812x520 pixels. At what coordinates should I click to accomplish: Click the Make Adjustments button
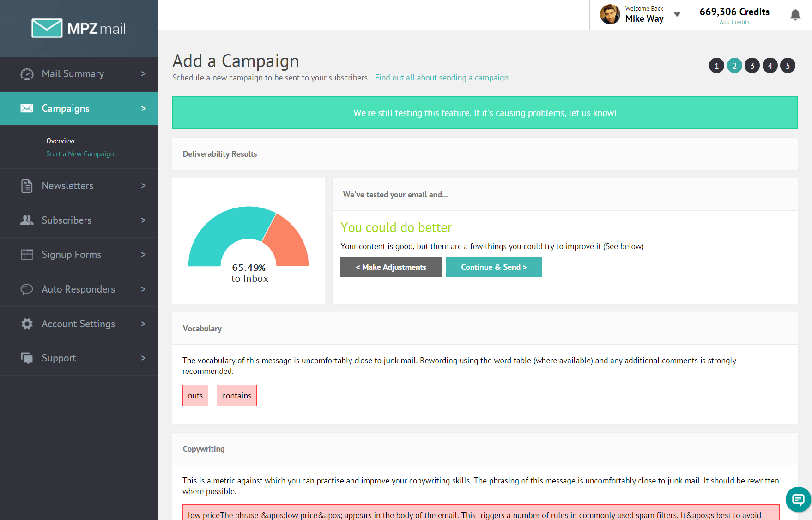pyautogui.click(x=391, y=267)
